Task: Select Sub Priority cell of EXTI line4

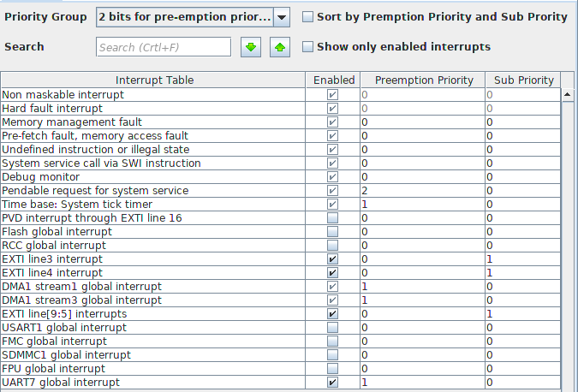Action: [x=523, y=273]
